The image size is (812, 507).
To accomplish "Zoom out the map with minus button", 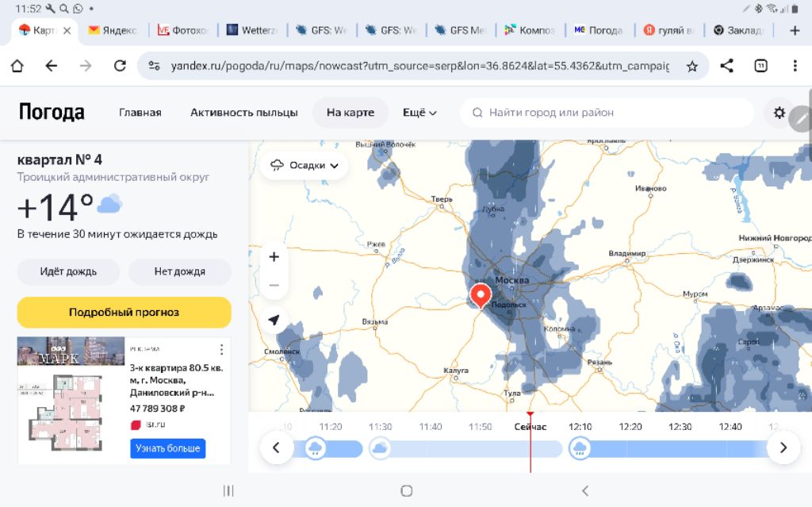I will (x=274, y=285).
